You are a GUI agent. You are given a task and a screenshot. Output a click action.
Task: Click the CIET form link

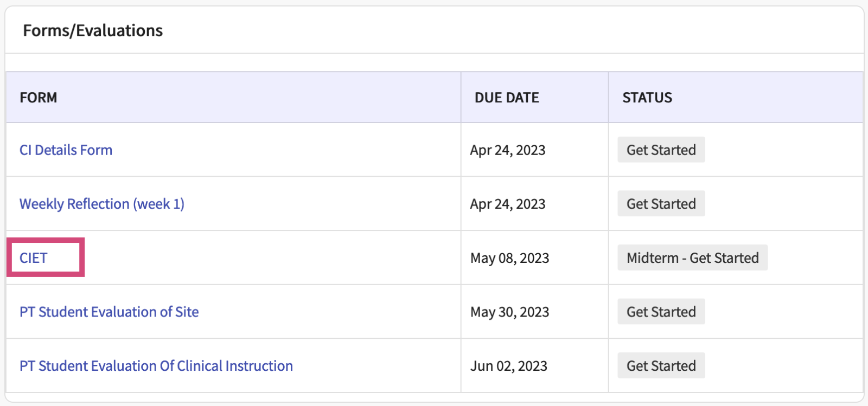(34, 258)
